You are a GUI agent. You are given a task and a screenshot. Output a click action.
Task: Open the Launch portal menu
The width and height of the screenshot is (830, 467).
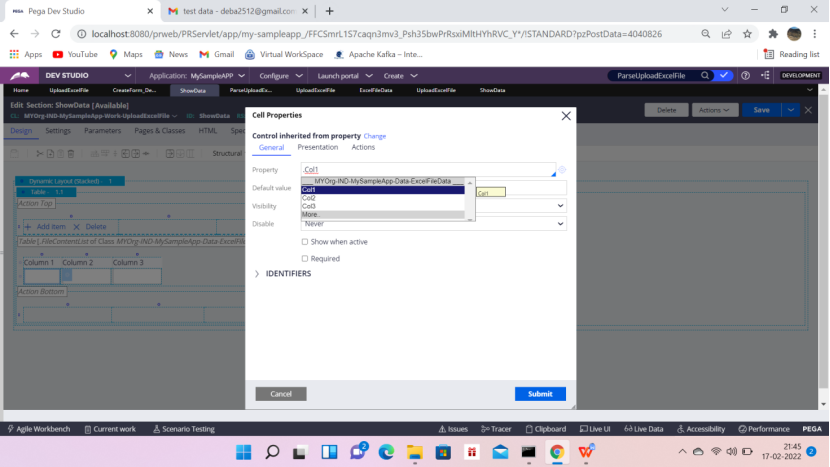pos(345,76)
